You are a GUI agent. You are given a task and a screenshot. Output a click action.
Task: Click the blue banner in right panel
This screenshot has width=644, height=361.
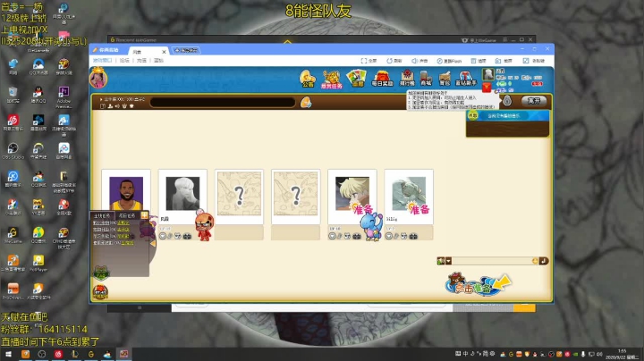click(x=508, y=115)
